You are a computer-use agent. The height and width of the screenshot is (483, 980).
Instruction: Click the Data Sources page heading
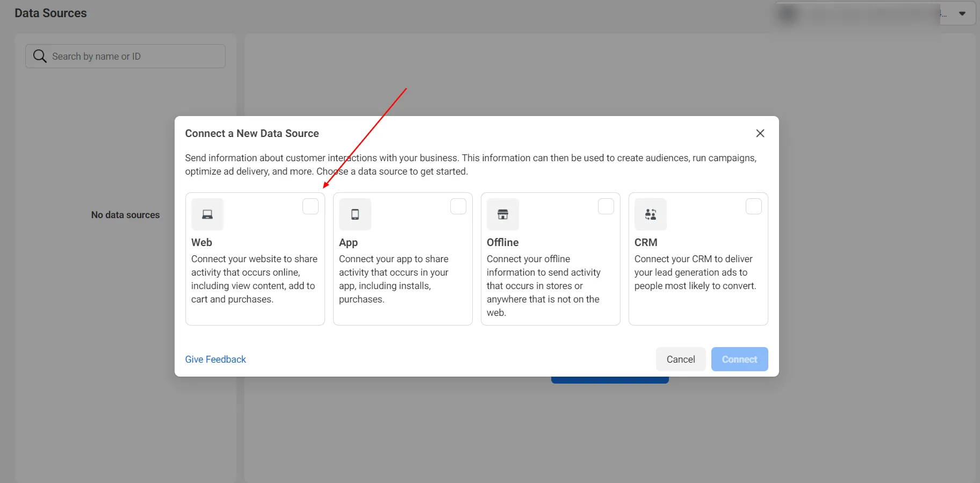[51, 13]
